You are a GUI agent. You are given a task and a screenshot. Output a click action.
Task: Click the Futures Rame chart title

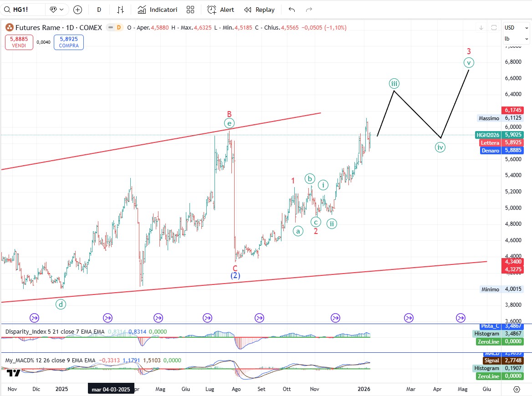click(x=58, y=27)
